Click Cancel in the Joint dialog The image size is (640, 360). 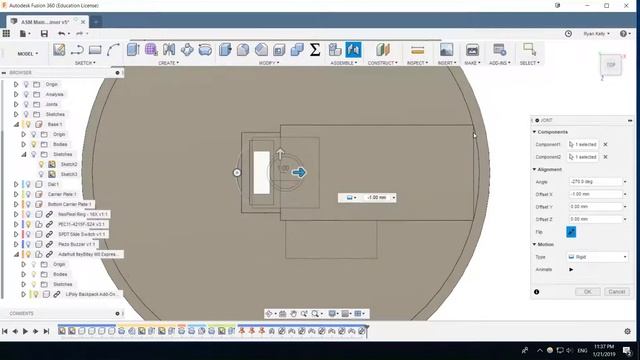point(616,292)
